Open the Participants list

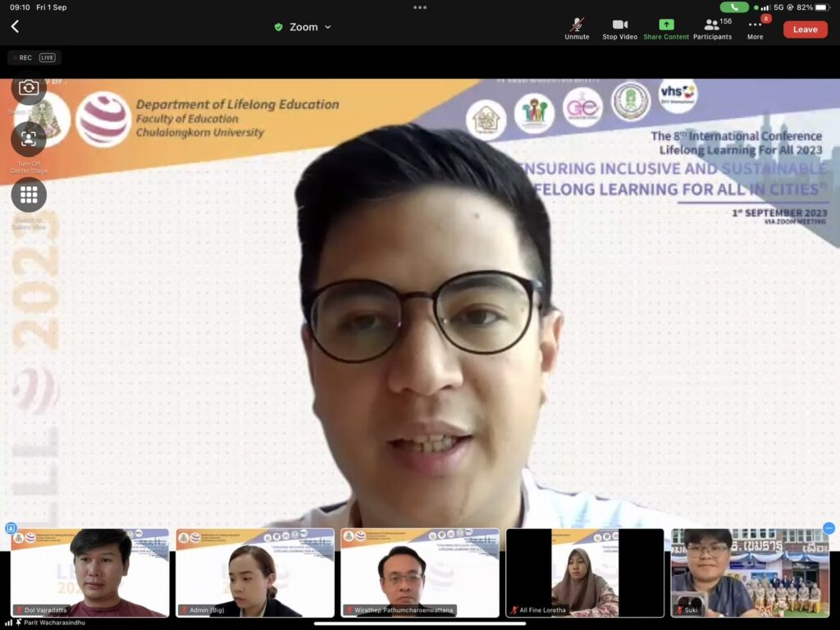pos(712,27)
